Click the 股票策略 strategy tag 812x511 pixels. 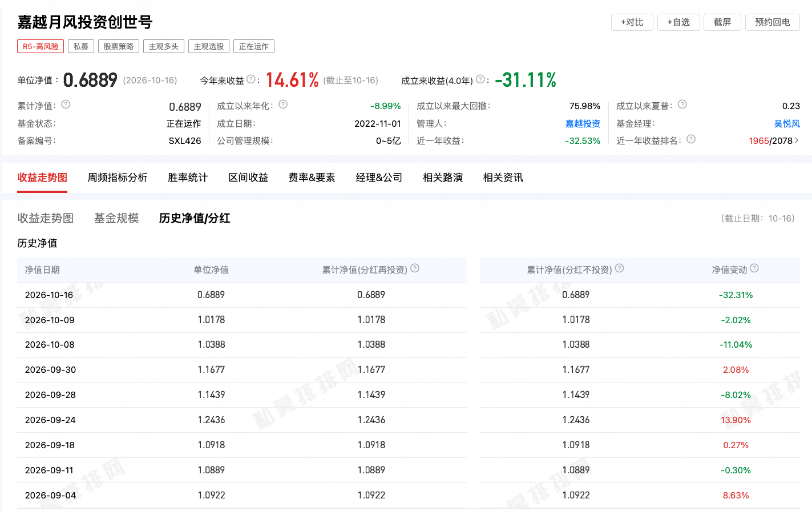tap(119, 46)
